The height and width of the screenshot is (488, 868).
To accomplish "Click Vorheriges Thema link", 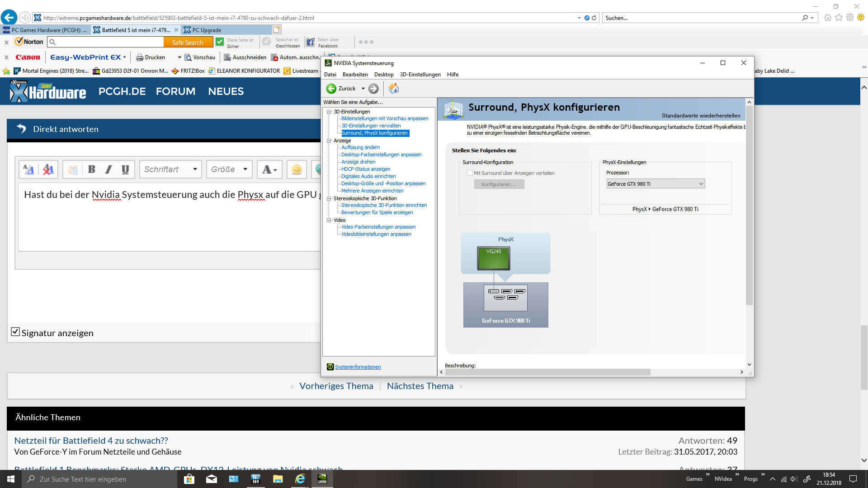I will [336, 386].
